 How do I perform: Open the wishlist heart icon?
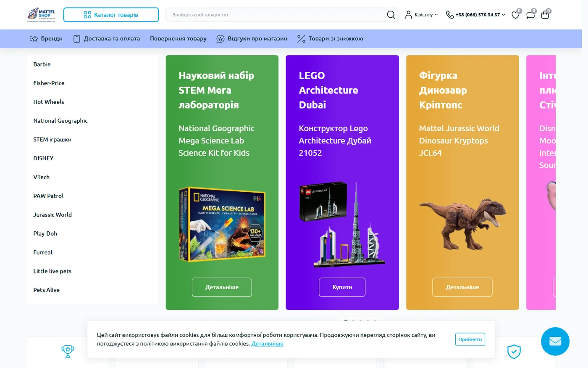(x=515, y=15)
